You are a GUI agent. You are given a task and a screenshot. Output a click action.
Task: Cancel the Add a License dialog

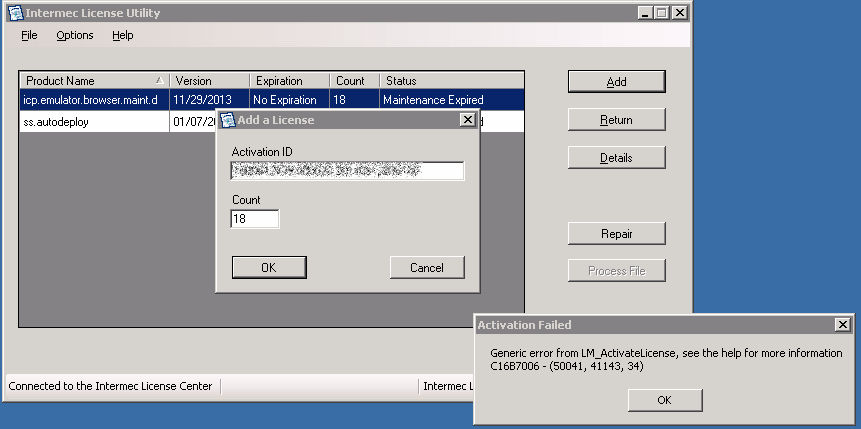(x=427, y=268)
